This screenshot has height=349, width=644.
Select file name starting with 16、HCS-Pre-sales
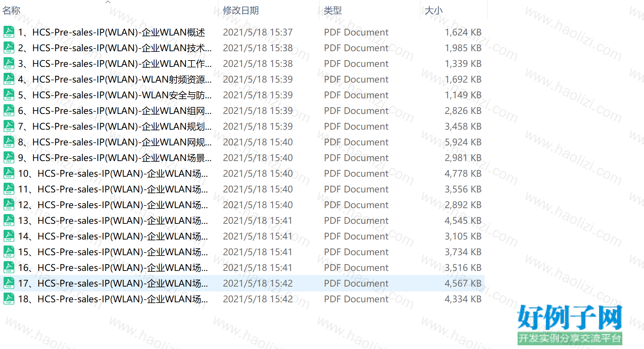click(x=113, y=268)
